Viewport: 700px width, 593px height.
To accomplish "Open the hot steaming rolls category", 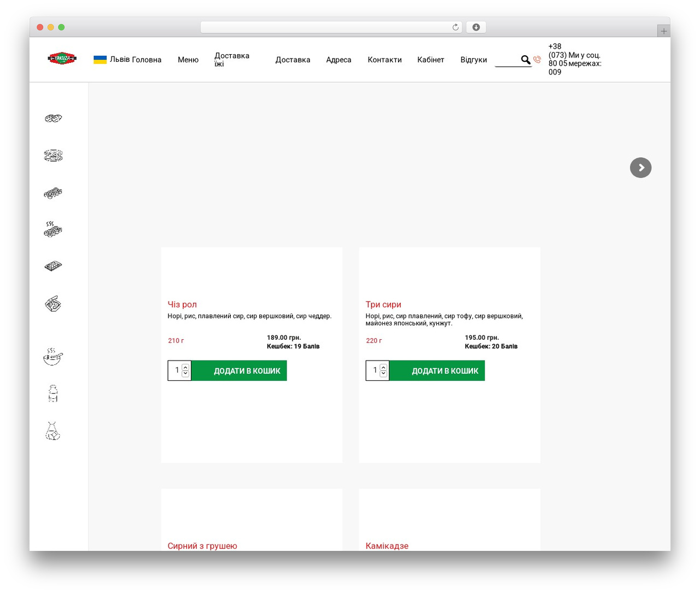I will [x=53, y=229].
